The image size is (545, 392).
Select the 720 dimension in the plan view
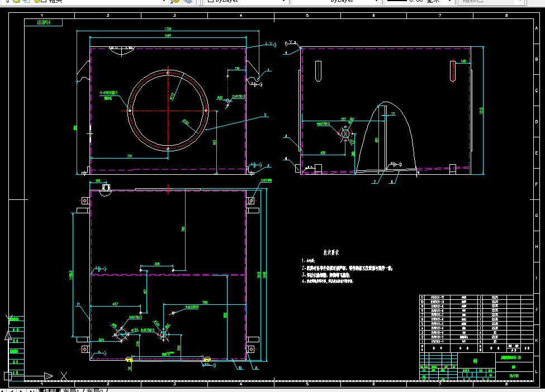[183, 229]
